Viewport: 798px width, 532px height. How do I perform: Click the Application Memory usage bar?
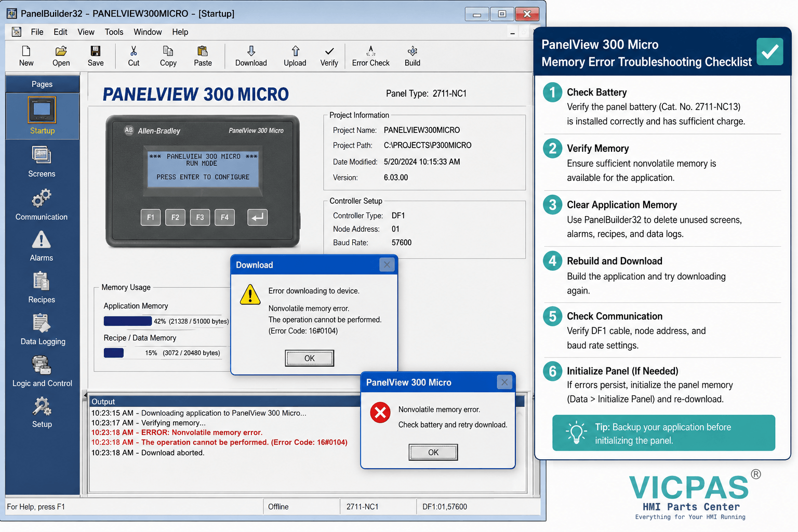[x=128, y=321]
